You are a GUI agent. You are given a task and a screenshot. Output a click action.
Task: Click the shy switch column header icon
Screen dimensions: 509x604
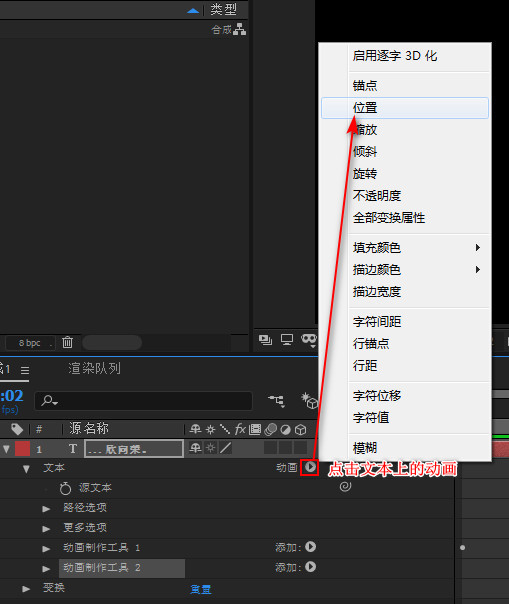195,429
